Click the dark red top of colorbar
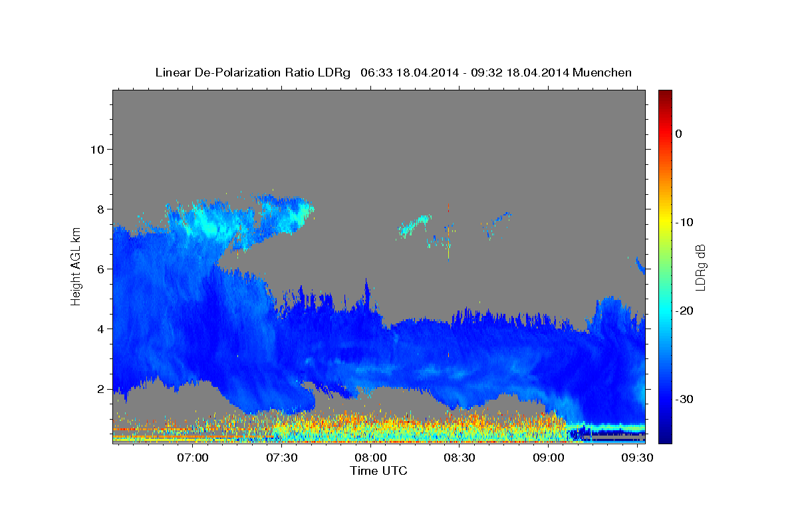The width and height of the screenshot is (798, 532). 665,96
